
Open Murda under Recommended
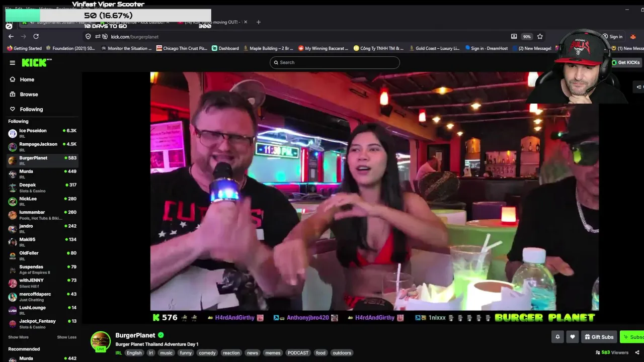tap(42, 358)
